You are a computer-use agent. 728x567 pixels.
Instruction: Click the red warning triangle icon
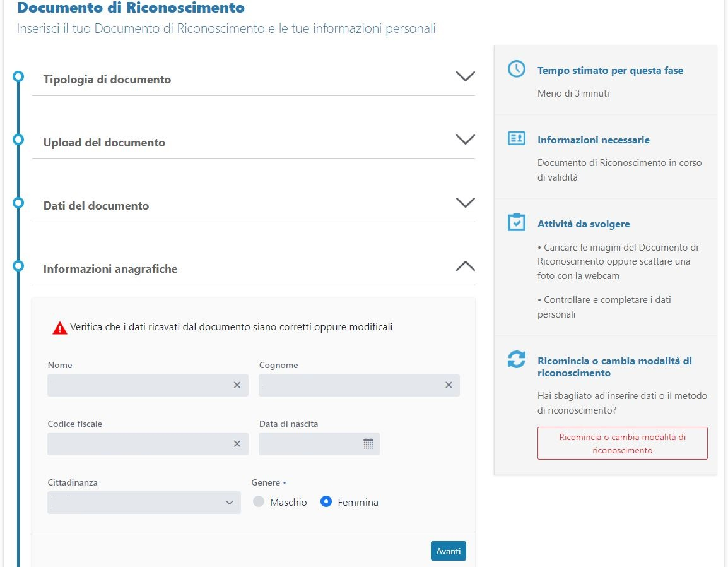click(x=60, y=328)
